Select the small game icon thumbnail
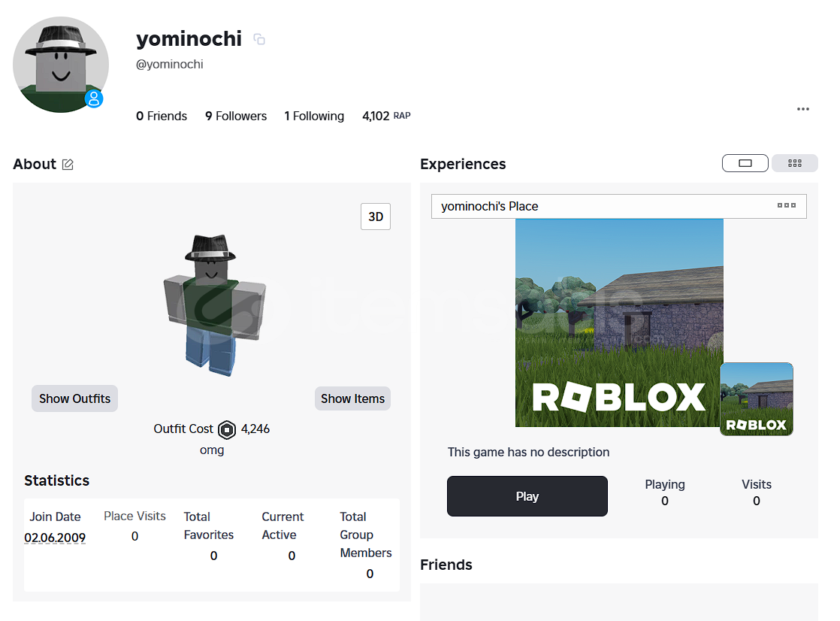Viewport: 840px width, 621px height. coord(756,399)
